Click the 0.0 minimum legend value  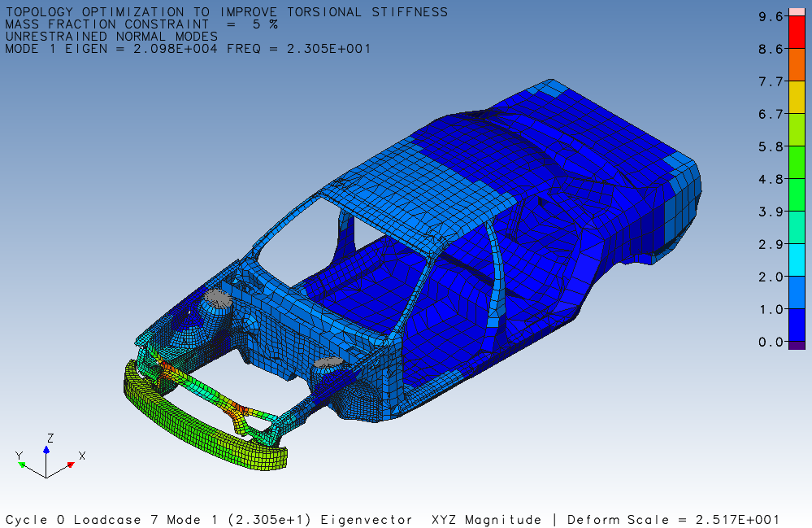(769, 342)
